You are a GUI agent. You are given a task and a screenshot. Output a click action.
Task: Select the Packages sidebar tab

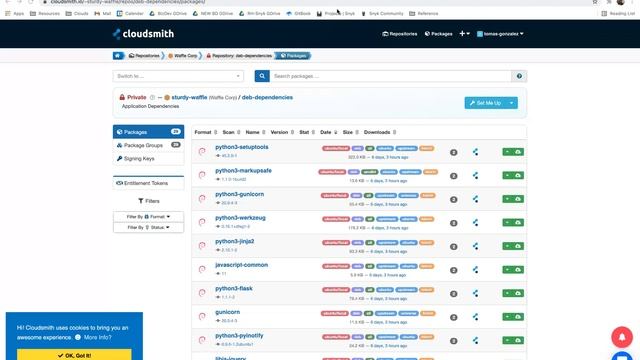pos(149,132)
